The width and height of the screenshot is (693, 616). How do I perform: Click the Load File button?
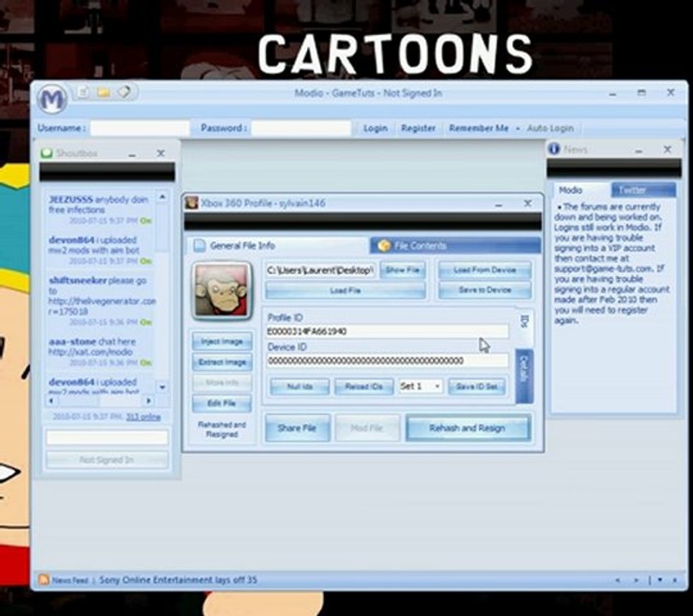pos(345,290)
